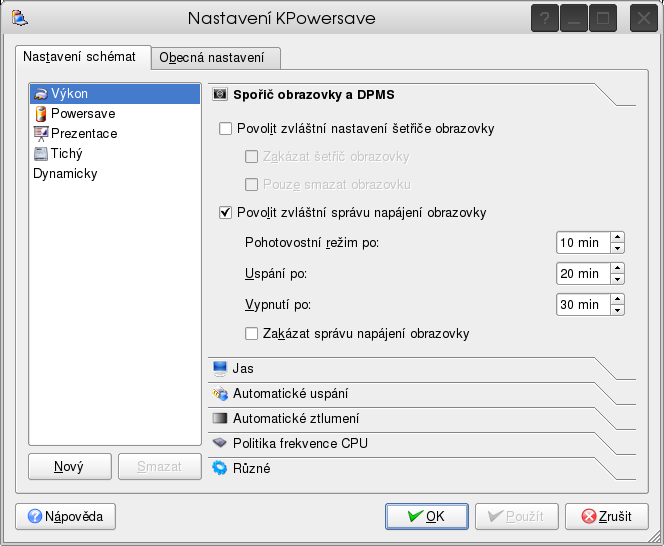This screenshot has height=546, width=664.
Task: Click the Uspání po 20 min field
Action: tap(583, 274)
